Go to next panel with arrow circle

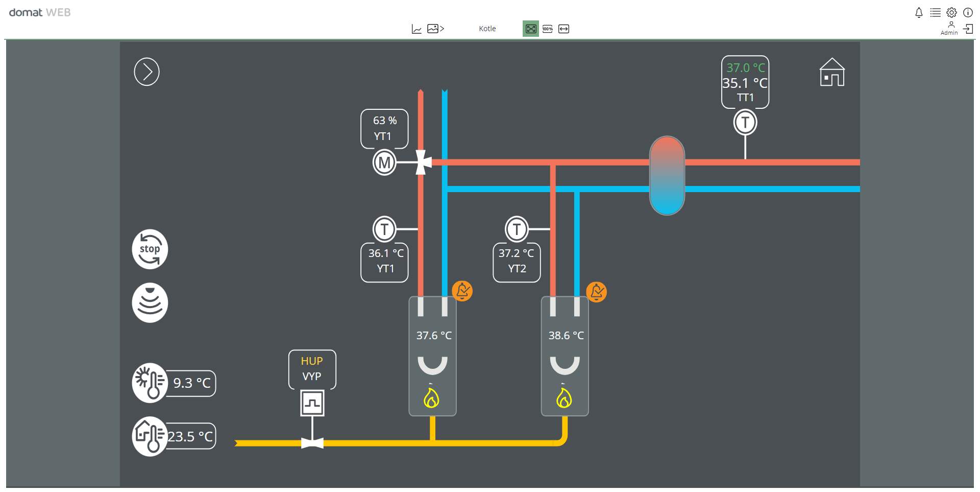tap(147, 72)
